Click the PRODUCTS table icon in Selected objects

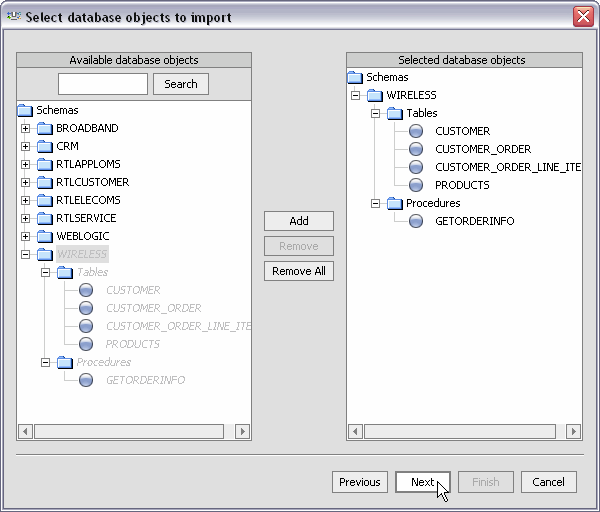tap(416, 185)
